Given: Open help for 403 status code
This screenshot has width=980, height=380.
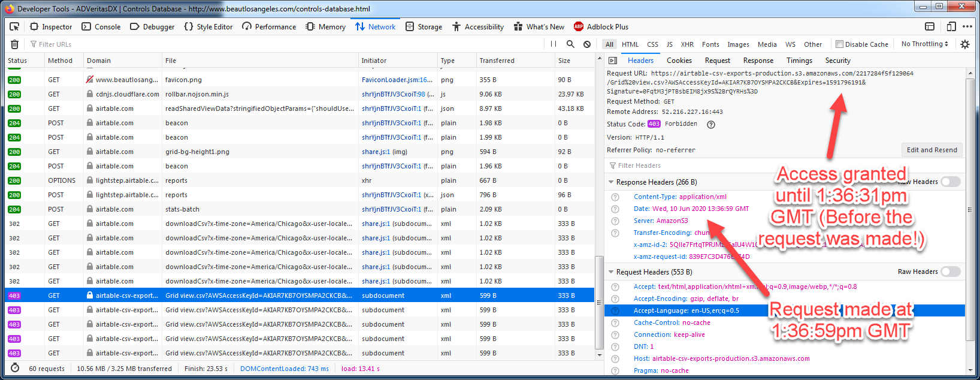Looking at the screenshot, I should [x=711, y=125].
